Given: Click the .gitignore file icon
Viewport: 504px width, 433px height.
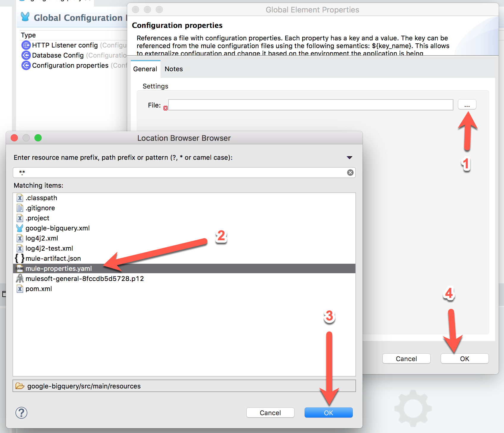Looking at the screenshot, I should [x=20, y=208].
